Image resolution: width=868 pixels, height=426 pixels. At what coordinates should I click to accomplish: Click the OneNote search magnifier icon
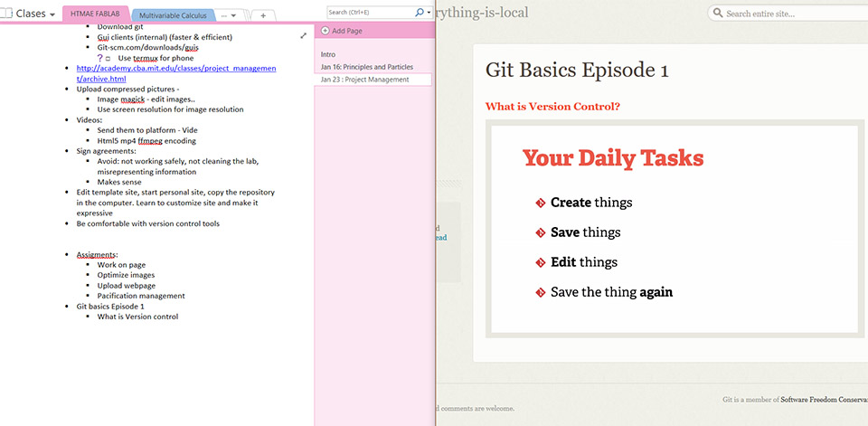pos(420,12)
